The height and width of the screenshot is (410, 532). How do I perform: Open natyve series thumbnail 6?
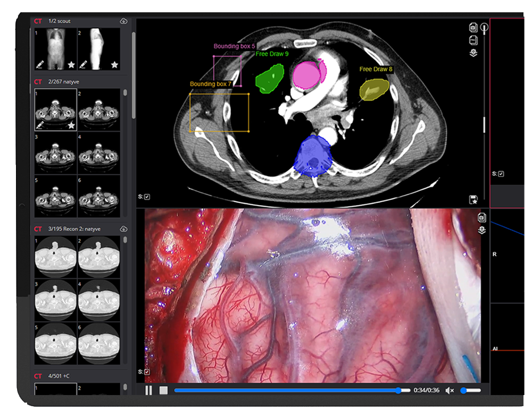click(x=99, y=196)
